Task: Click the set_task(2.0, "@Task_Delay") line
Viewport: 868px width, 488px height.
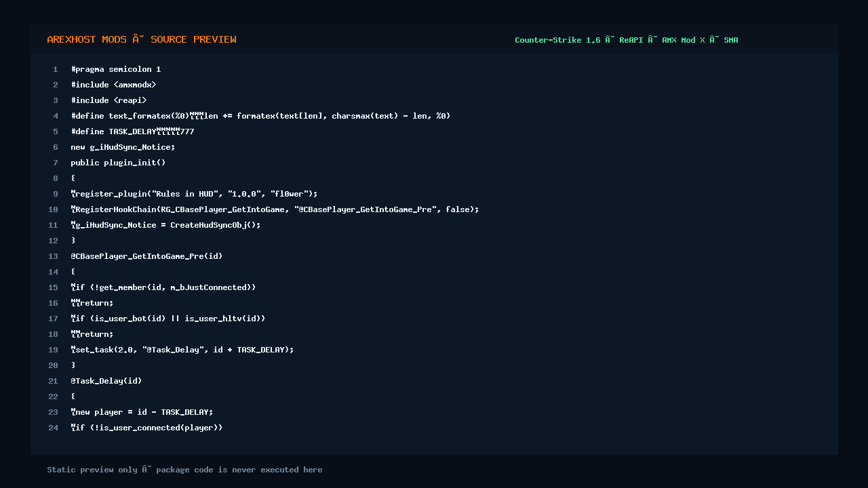Action: click(182, 350)
